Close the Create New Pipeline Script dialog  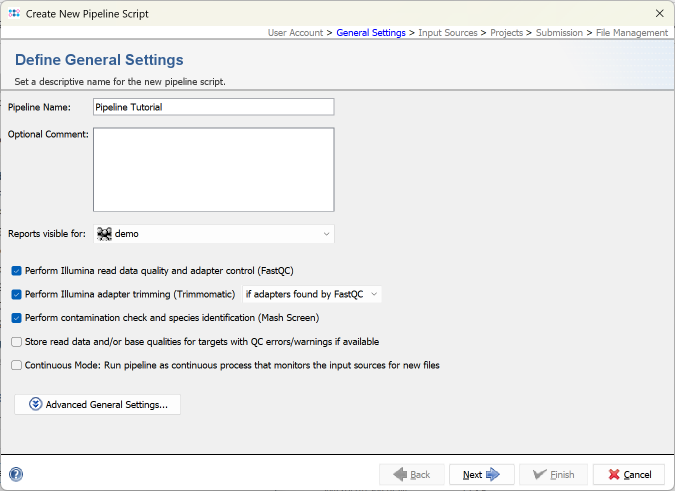[x=659, y=13]
